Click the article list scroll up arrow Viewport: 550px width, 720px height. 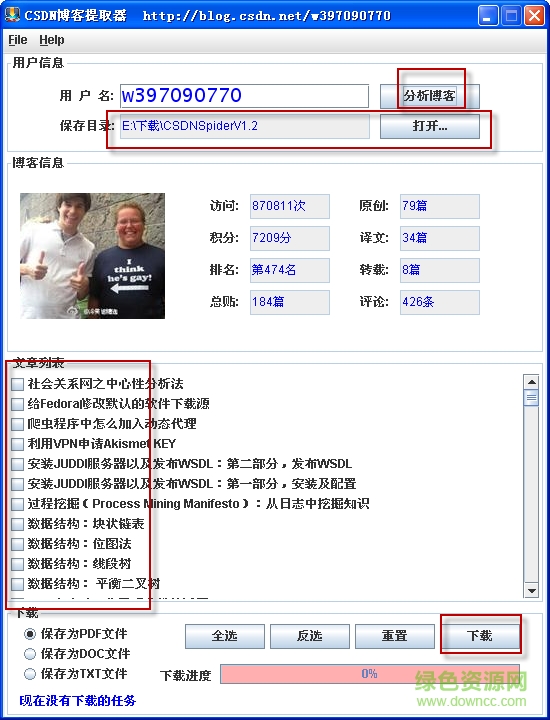[531, 382]
